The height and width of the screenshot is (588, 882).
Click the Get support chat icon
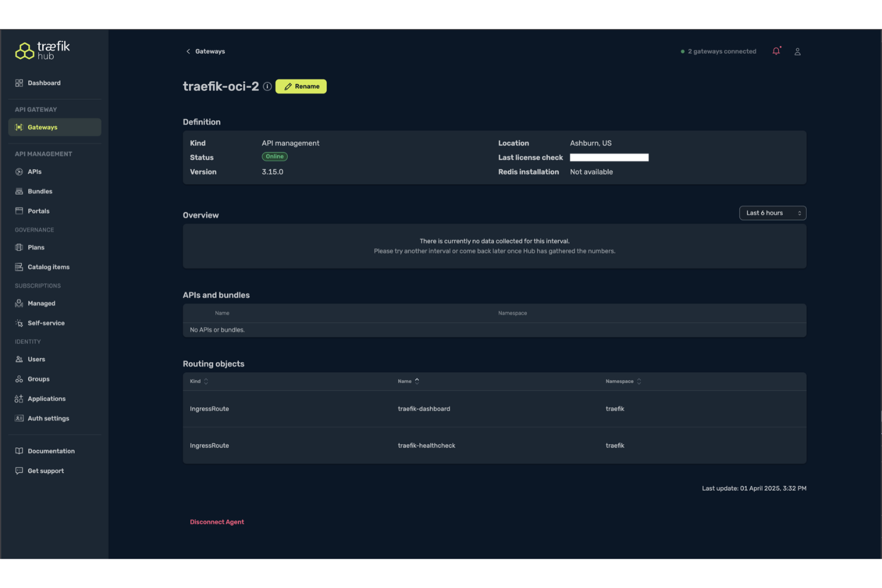pos(19,471)
